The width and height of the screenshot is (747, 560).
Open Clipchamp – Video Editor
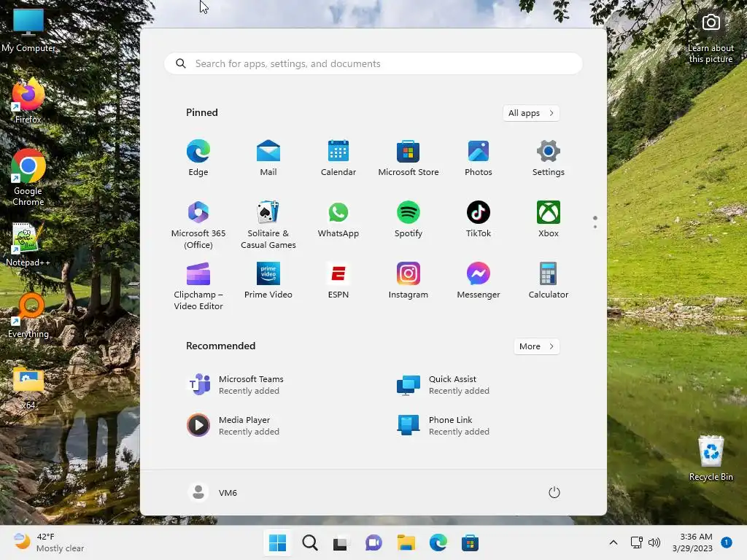tap(198, 286)
